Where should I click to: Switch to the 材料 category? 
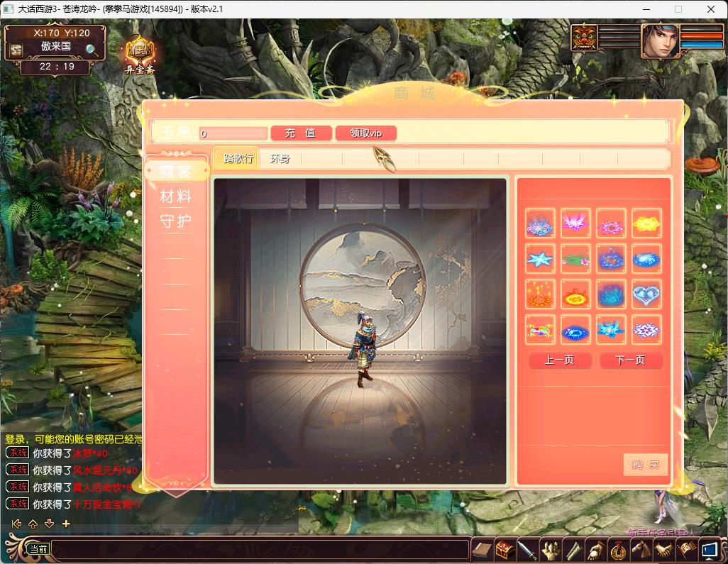(176, 197)
